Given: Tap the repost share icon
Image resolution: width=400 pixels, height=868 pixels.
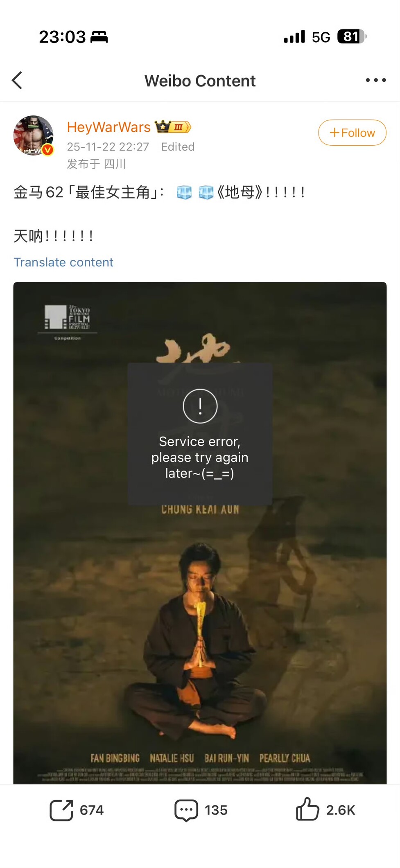Looking at the screenshot, I should point(61,810).
